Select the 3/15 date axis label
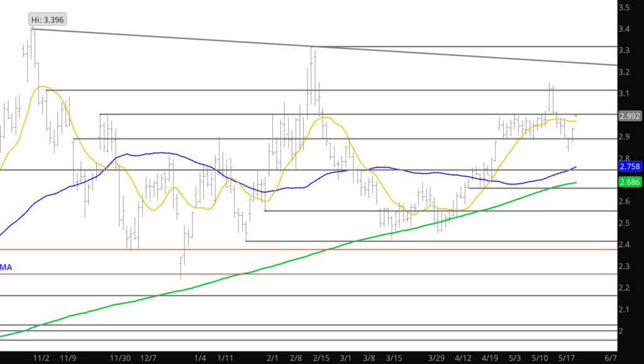Image resolution: width=644 pixels, height=364 pixels. tap(394, 358)
